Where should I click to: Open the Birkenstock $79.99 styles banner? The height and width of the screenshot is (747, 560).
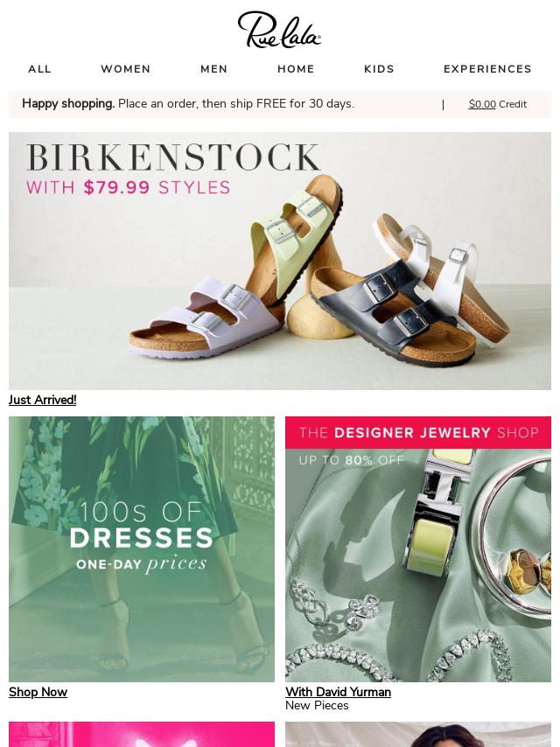(x=280, y=261)
